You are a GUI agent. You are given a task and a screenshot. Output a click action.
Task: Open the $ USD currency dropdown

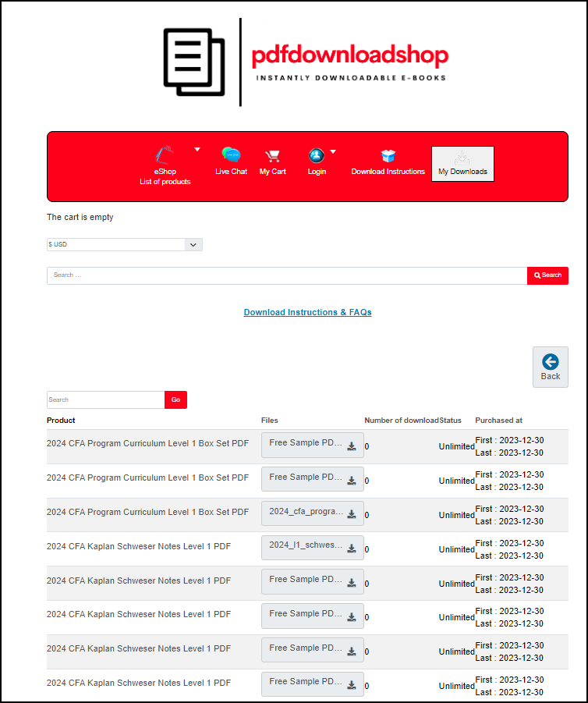click(125, 244)
